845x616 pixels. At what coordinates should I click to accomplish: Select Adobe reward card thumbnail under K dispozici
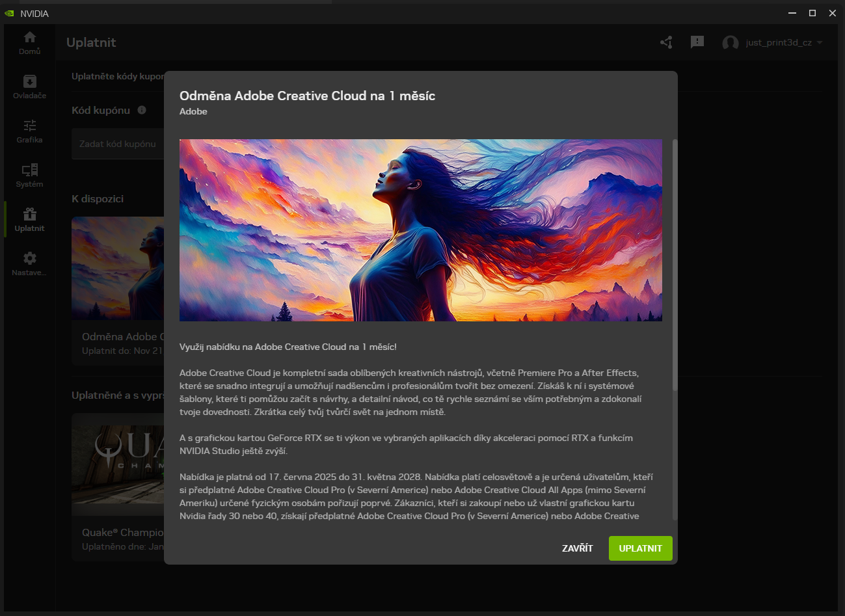click(118, 268)
